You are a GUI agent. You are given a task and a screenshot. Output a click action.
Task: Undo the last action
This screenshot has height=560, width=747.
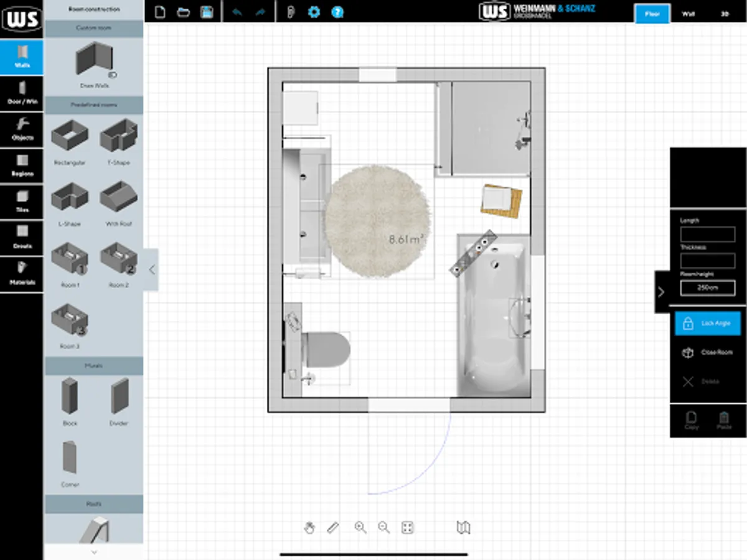pos(237,12)
